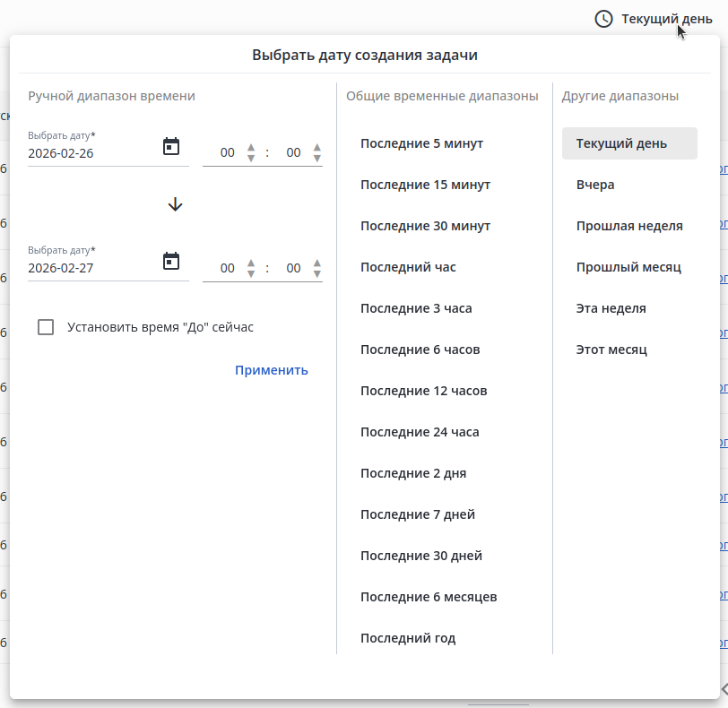Screen dimensions: 728x708
Task: Click the start date input field
Action: pos(90,153)
